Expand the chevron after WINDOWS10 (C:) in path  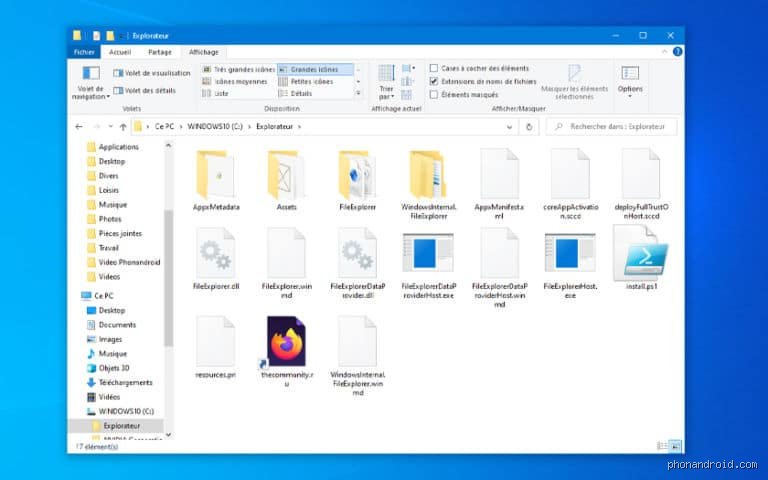click(x=249, y=127)
